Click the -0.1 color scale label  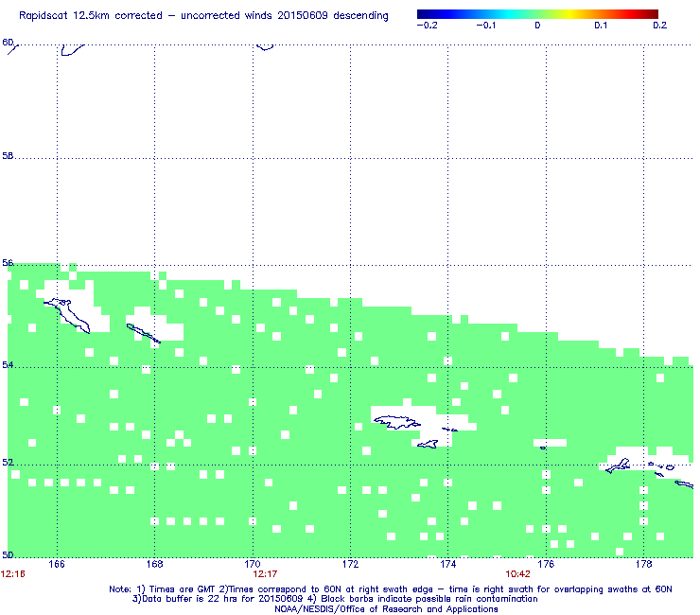coord(485,26)
